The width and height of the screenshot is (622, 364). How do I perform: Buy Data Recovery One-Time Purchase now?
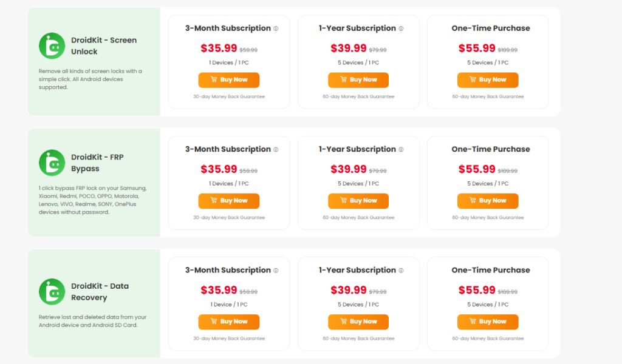pyautogui.click(x=488, y=322)
